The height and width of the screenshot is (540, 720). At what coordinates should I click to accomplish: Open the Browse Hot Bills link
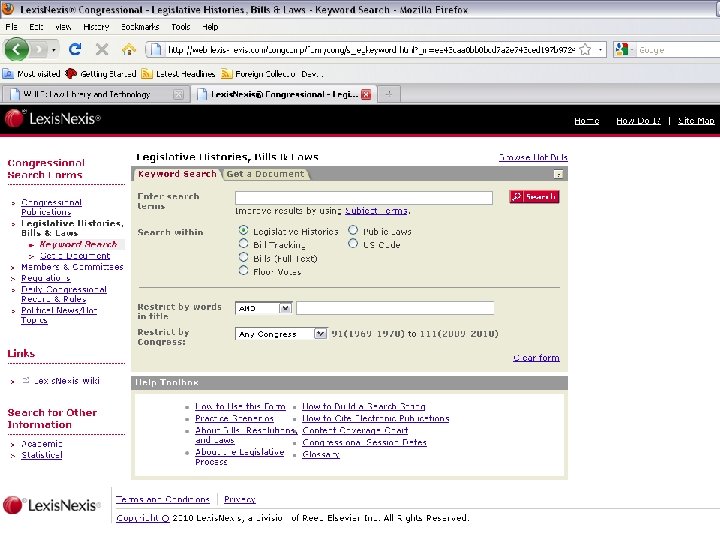pos(533,157)
